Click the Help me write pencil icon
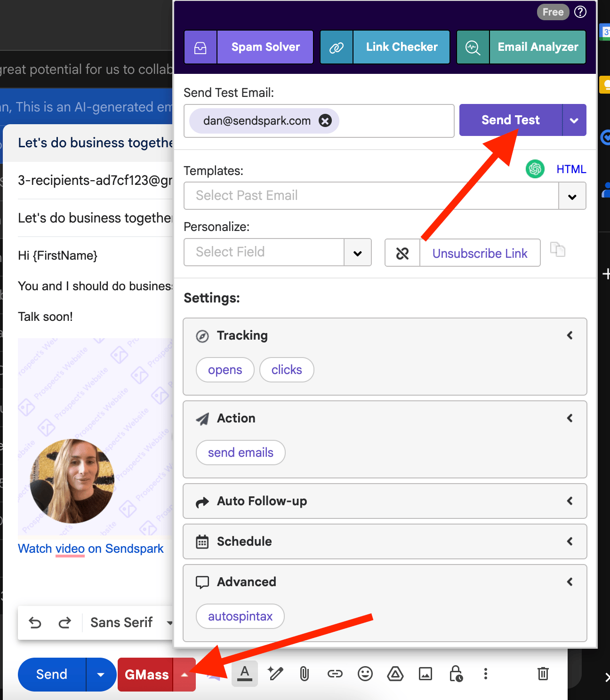Image resolution: width=610 pixels, height=700 pixels. coord(275,674)
